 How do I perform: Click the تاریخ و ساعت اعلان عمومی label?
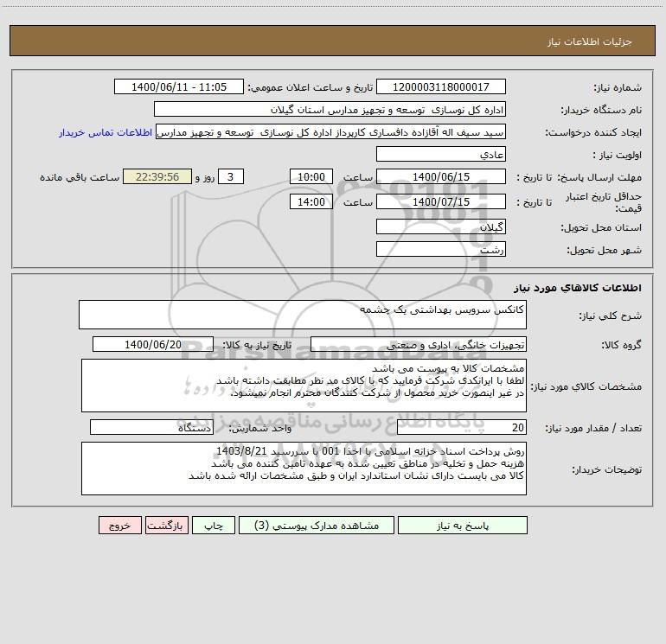tap(311, 87)
